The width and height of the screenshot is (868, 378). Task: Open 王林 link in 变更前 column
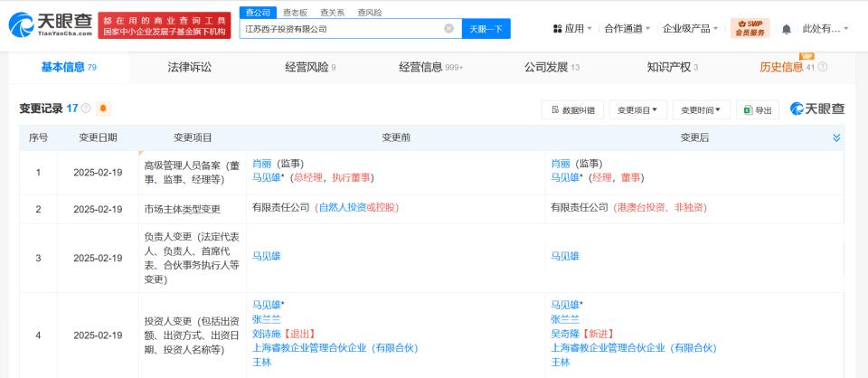tap(262, 363)
